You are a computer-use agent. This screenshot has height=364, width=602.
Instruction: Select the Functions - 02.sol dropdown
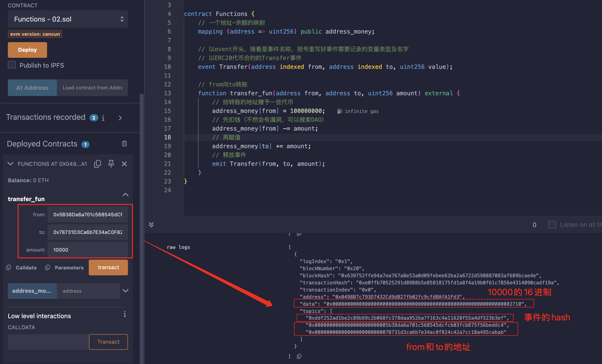67,19
